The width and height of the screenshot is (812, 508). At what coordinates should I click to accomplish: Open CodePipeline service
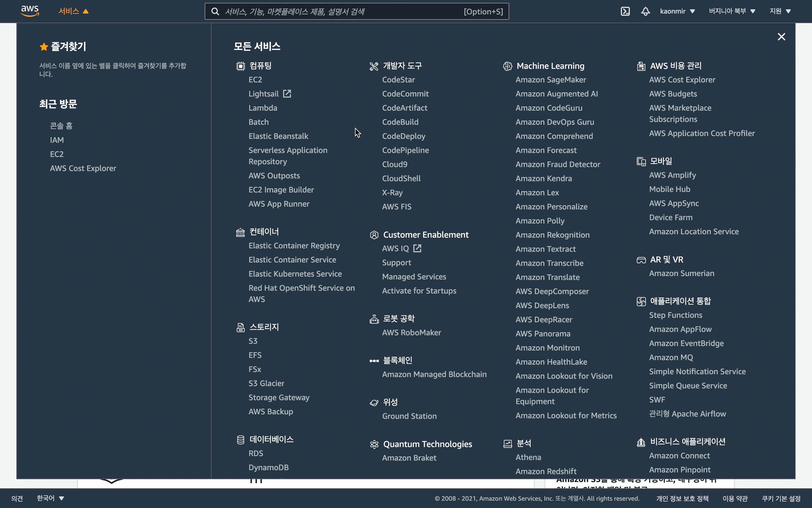(x=405, y=150)
